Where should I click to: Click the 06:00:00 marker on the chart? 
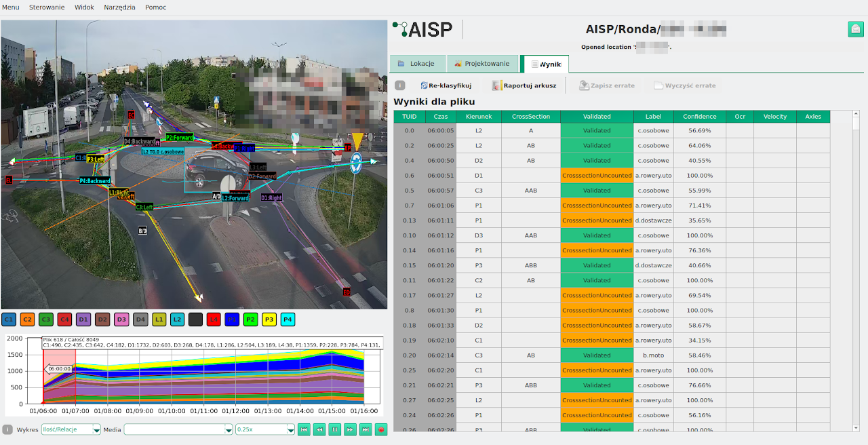coord(59,369)
